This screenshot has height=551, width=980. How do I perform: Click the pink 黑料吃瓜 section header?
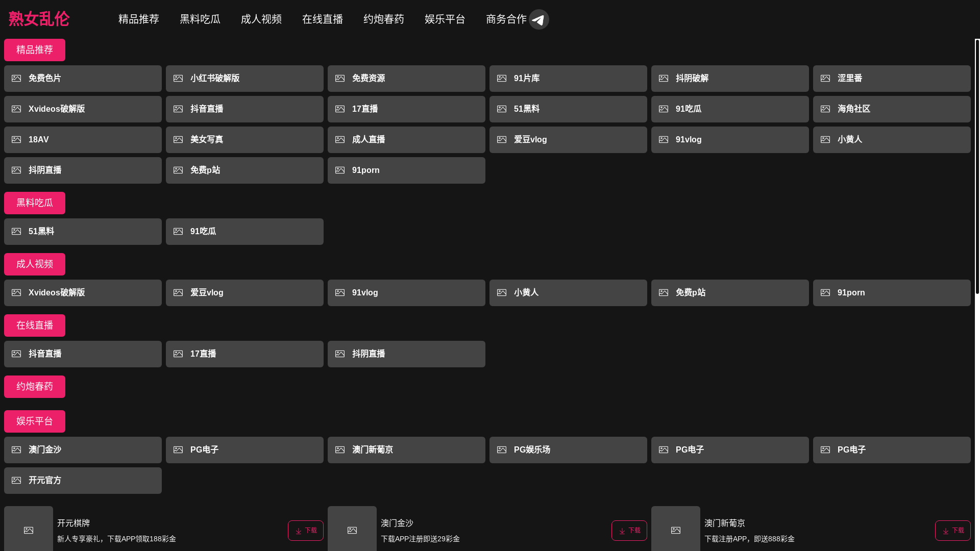click(x=35, y=203)
